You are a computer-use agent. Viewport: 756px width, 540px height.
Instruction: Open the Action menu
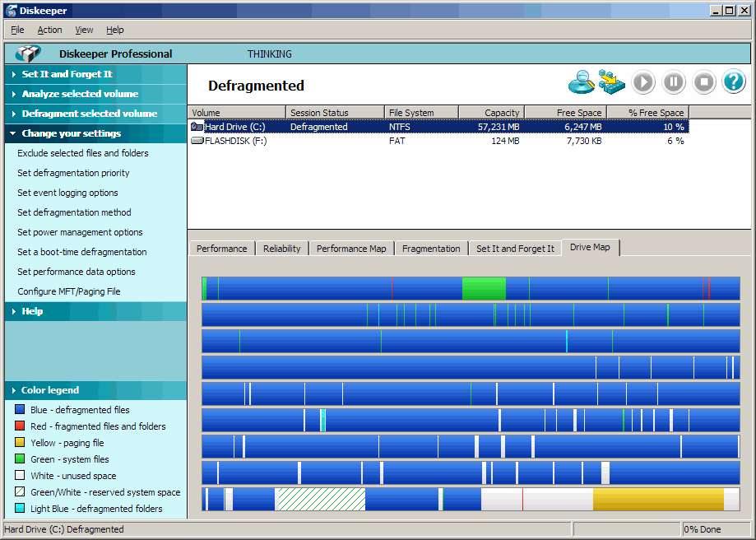click(x=49, y=30)
